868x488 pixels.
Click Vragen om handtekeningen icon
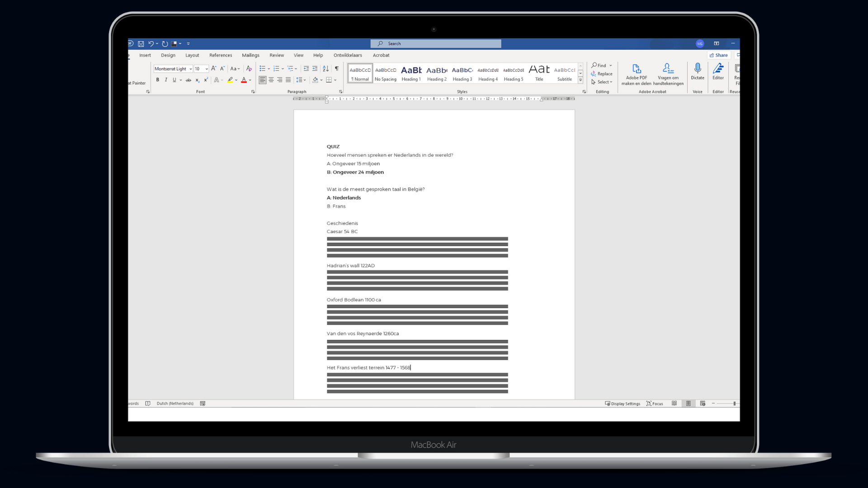pyautogui.click(x=668, y=69)
